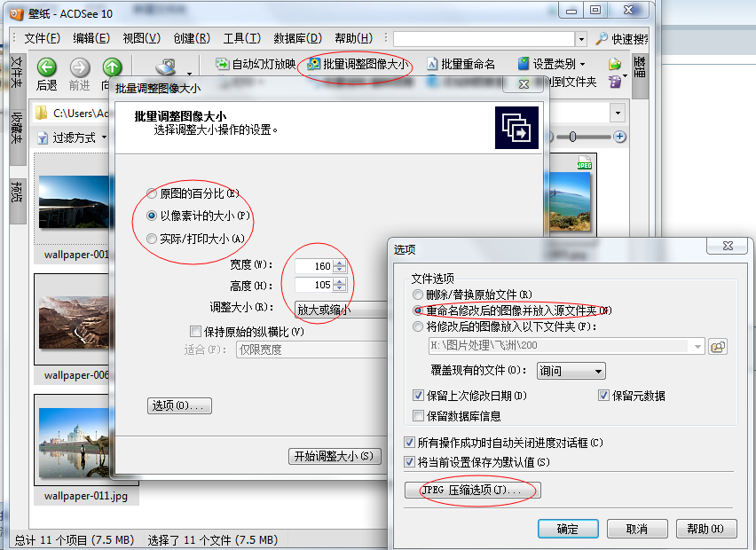Click the scanner acquire icon in toolbar
This screenshot has width=756, height=550.
pos(166,67)
